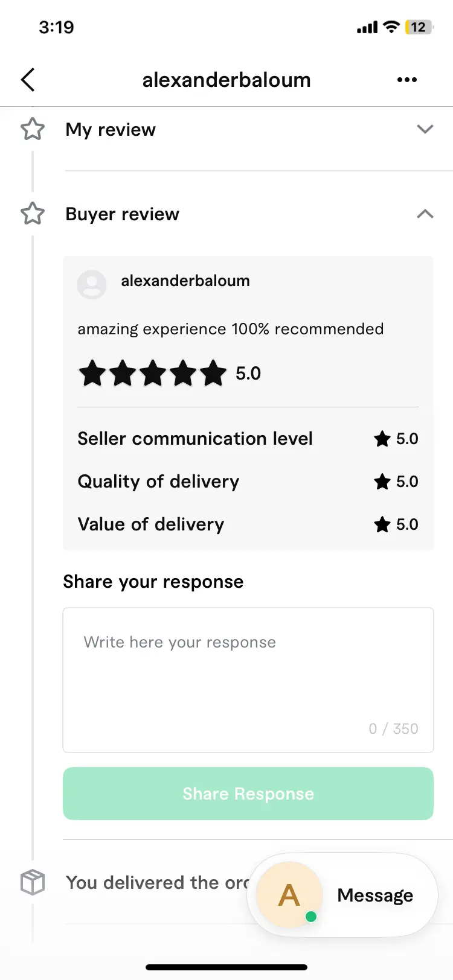Open the My review section header
The image size is (453, 980).
(x=111, y=129)
